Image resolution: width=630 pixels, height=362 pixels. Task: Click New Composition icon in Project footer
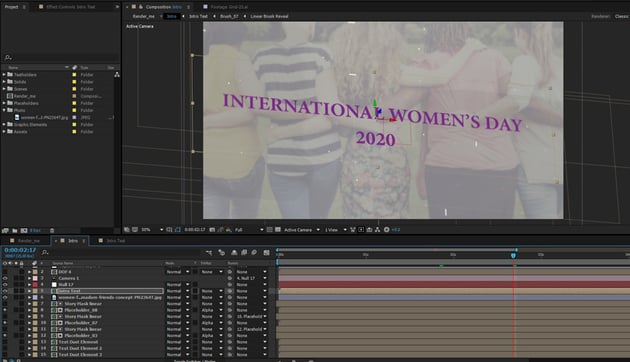[24, 231]
